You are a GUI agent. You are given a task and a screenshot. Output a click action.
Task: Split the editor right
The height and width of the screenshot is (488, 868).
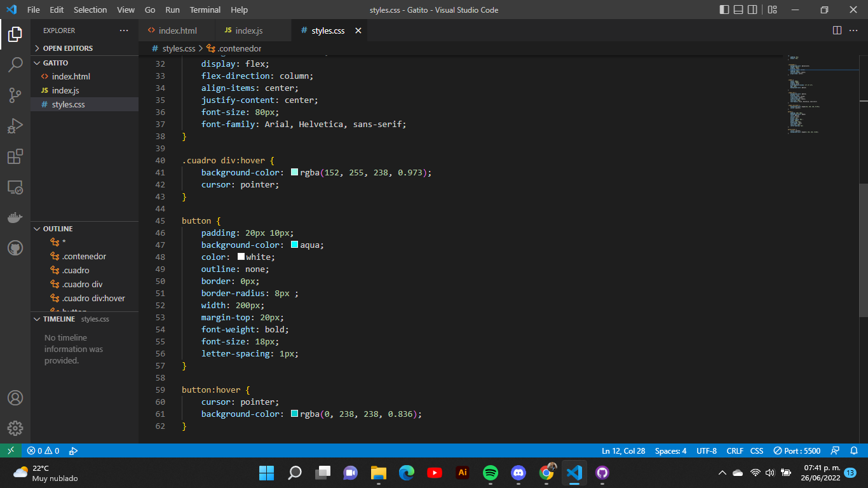coord(837,30)
